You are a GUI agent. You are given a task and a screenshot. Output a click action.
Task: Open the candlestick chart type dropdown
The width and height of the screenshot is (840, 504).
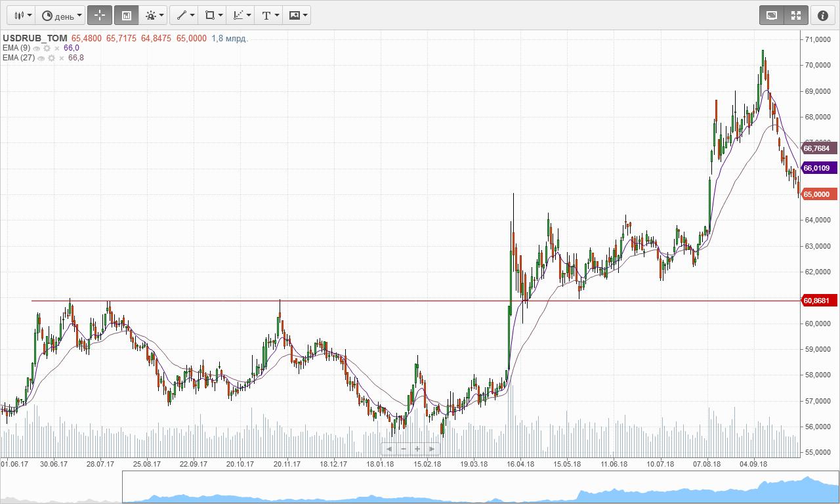(22, 15)
